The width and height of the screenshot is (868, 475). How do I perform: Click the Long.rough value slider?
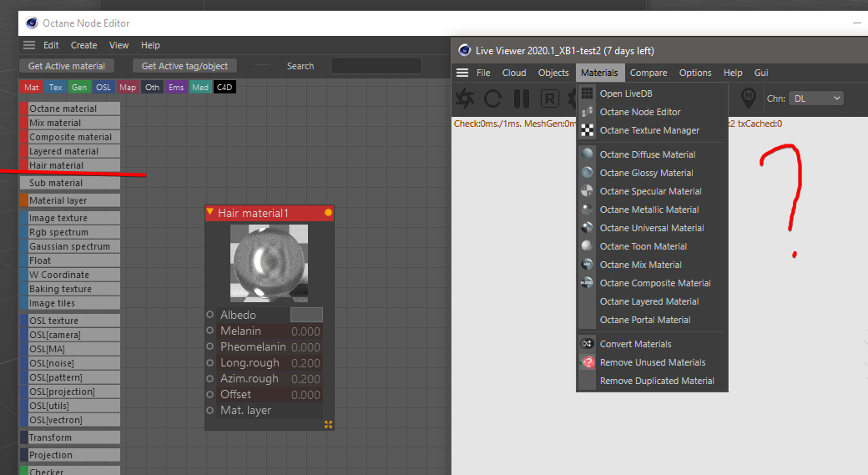[x=305, y=363]
